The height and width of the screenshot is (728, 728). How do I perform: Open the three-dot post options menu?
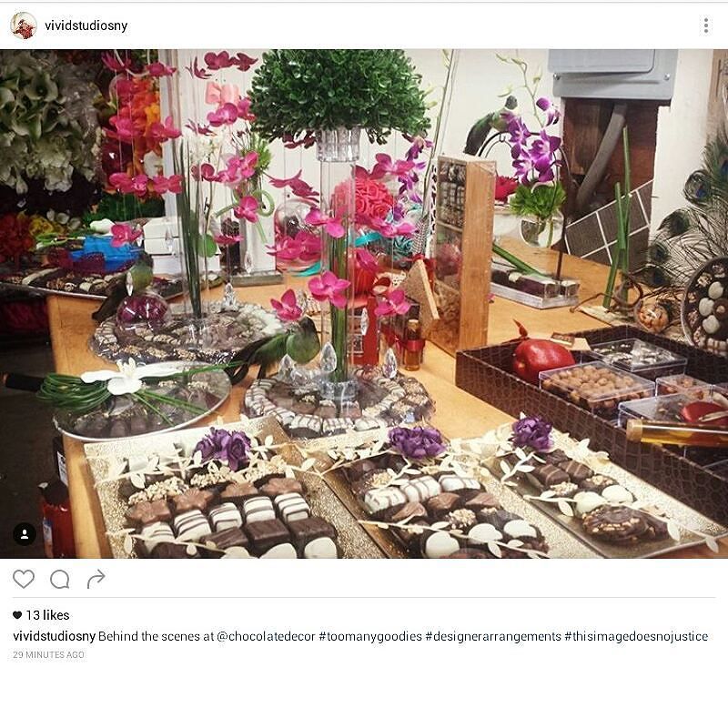point(706,25)
